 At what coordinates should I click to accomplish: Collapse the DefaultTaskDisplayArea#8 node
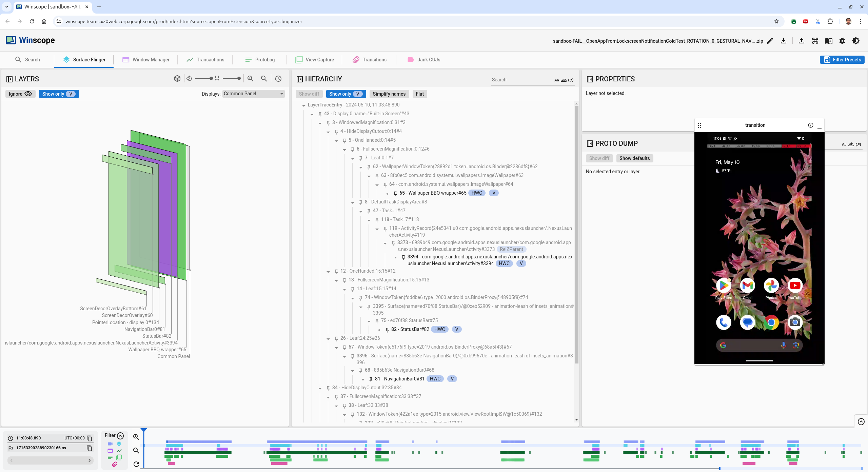click(x=353, y=202)
